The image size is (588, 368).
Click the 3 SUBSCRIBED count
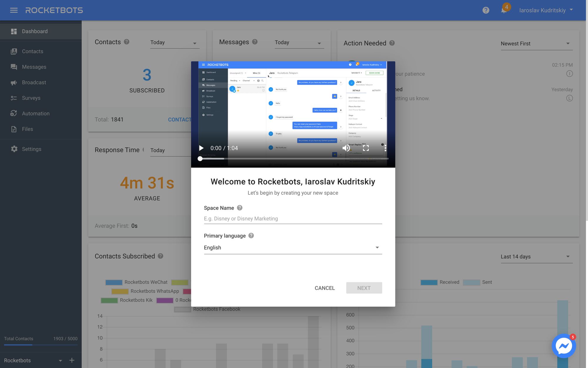pyautogui.click(x=147, y=80)
